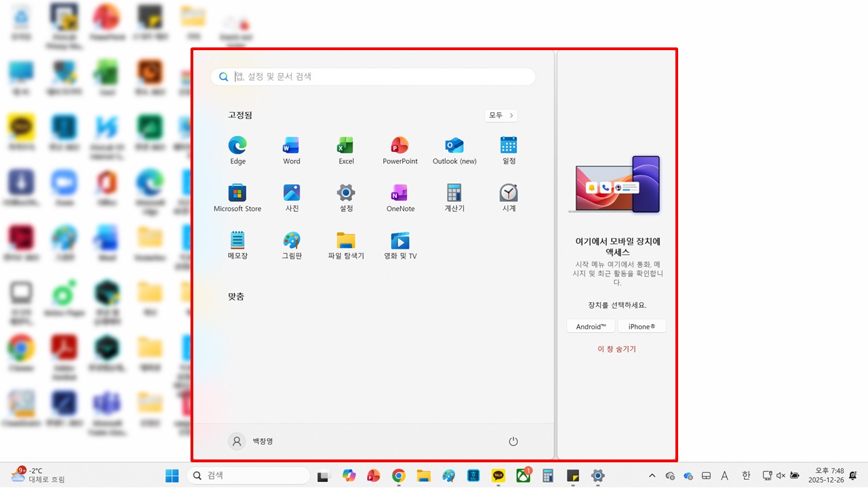This screenshot has width=868, height=488.
Task: Launch the 메모장 notepad app
Action: (237, 245)
